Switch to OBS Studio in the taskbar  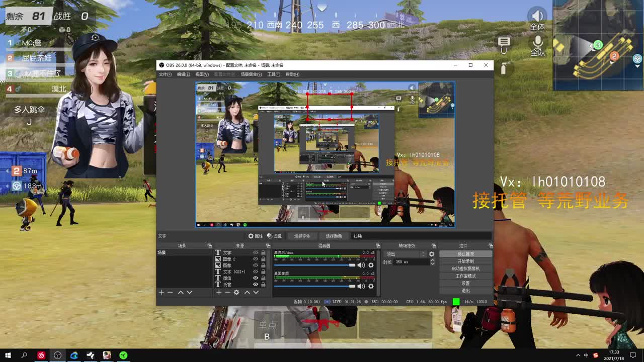[58, 355]
